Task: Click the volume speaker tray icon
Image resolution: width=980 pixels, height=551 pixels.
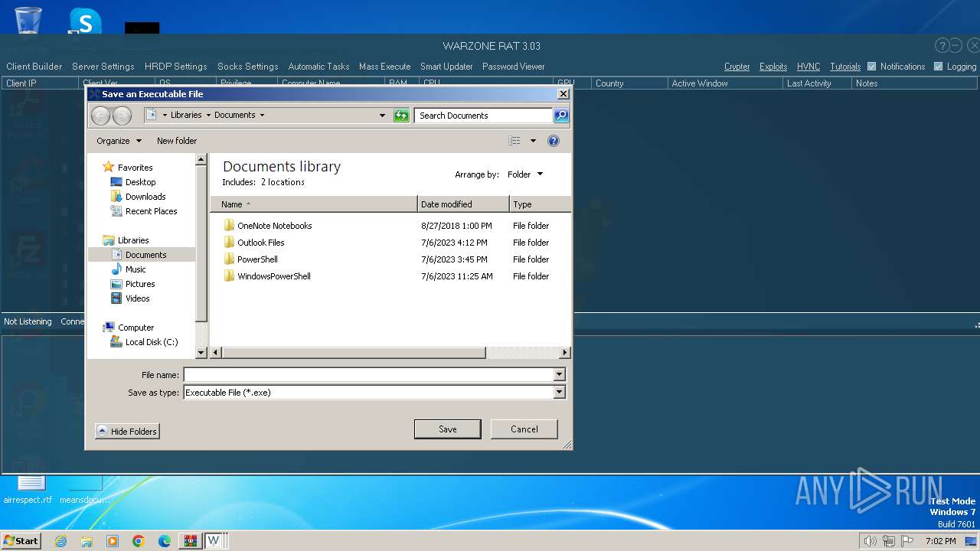Action: click(870, 541)
